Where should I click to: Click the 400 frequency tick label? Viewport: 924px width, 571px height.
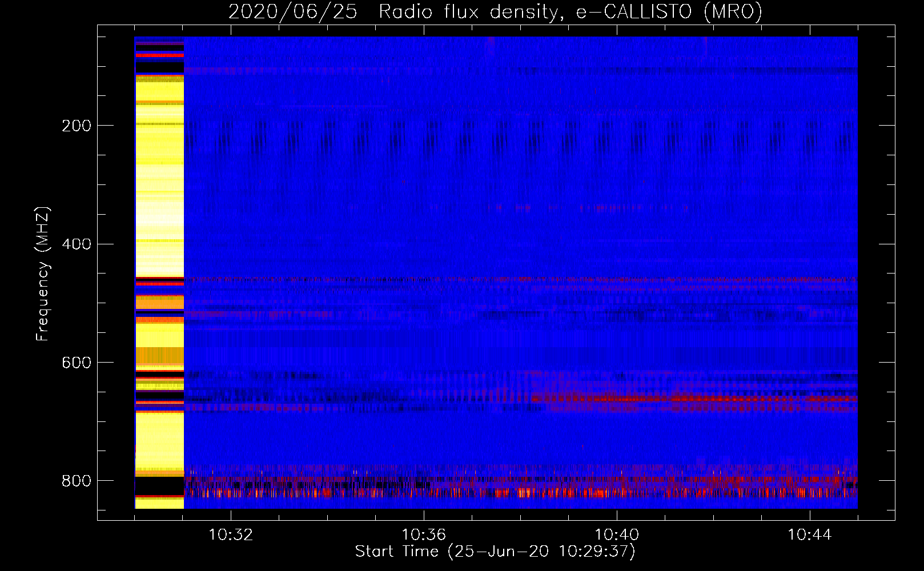pos(77,244)
